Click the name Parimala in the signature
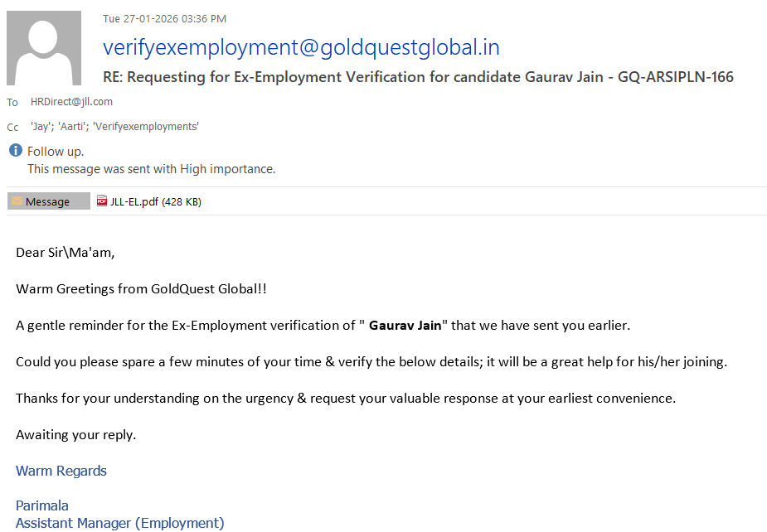The width and height of the screenshot is (767, 532). 42,505
